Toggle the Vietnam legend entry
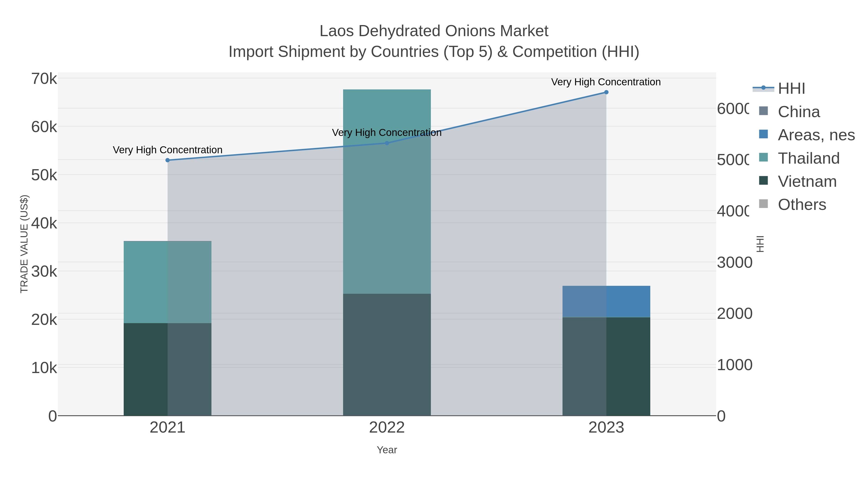Screen dimensions: 868x488 [798, 181]
